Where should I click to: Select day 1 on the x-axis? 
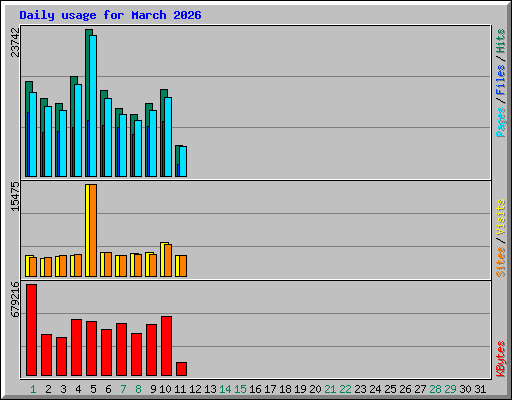tap(33, 389)
